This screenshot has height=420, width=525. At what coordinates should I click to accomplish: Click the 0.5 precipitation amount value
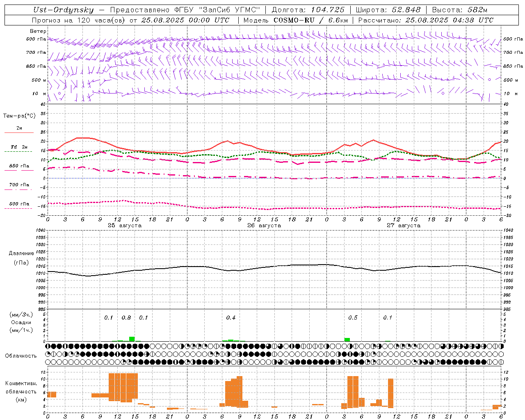pos(353,318)
